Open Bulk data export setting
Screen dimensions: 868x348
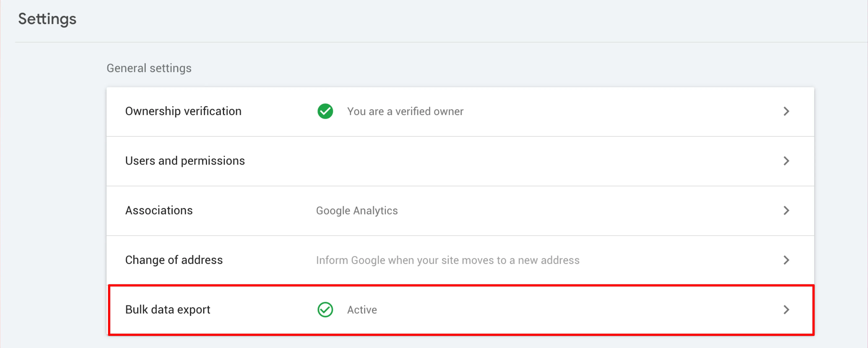tap(168, 310)
